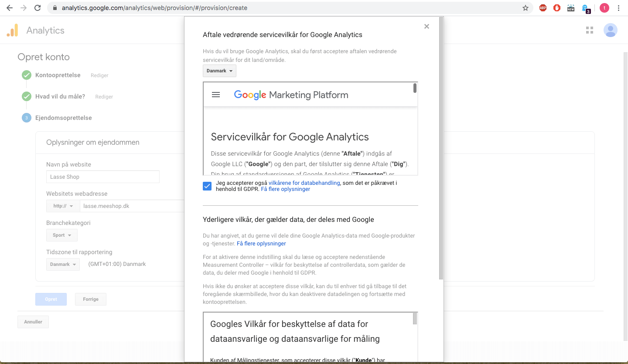628x364 pixels.
Task: Click Oplysninger om ejendommen heading
Action: click(x=93, y=143)
